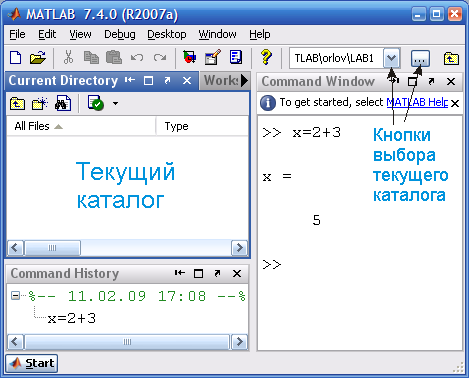Click scroll right arrow in Command History
The height and width of the screenshot is (378, 469).
click(x=239, y=342)
